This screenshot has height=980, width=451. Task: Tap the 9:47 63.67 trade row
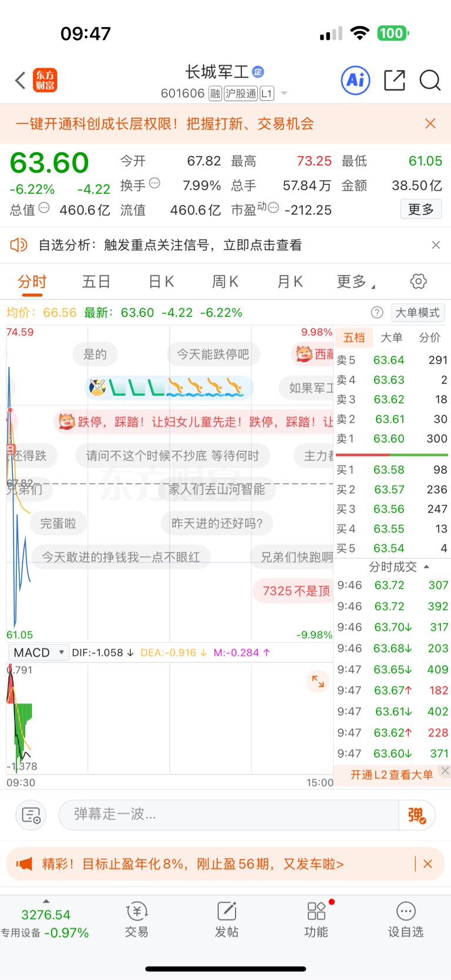pyautogui.click(x=392, y=691)
